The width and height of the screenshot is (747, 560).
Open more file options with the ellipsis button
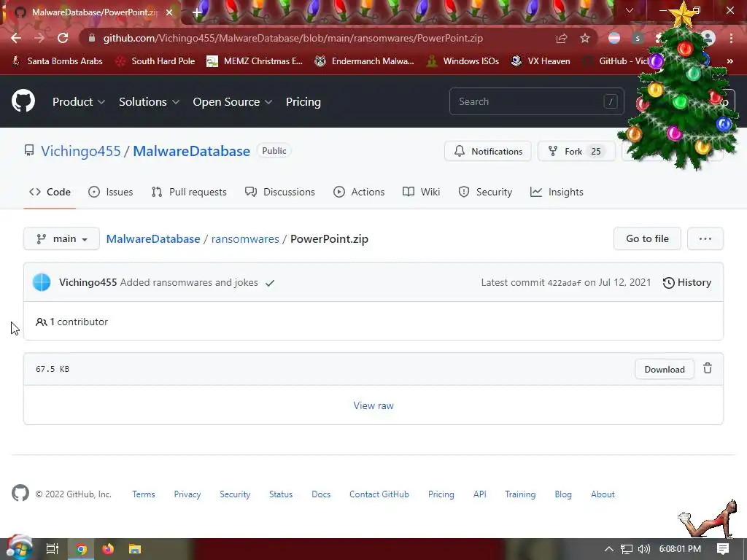pos(705,238)
